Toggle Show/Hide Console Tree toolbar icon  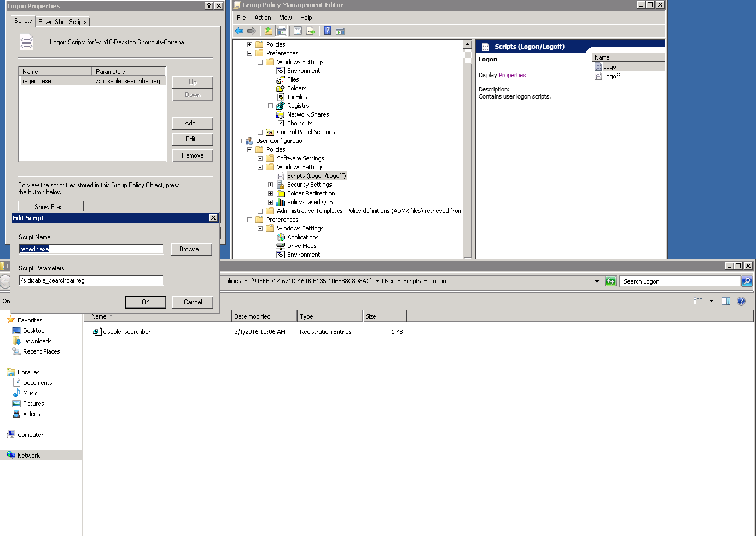282,31
